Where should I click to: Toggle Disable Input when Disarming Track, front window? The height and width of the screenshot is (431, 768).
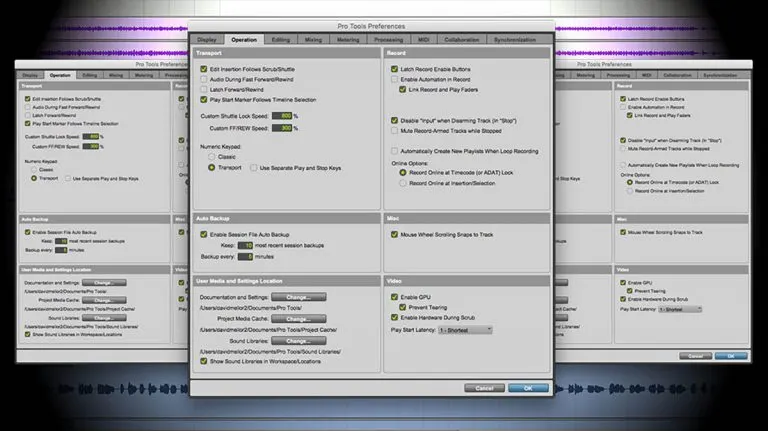(394, 120)
